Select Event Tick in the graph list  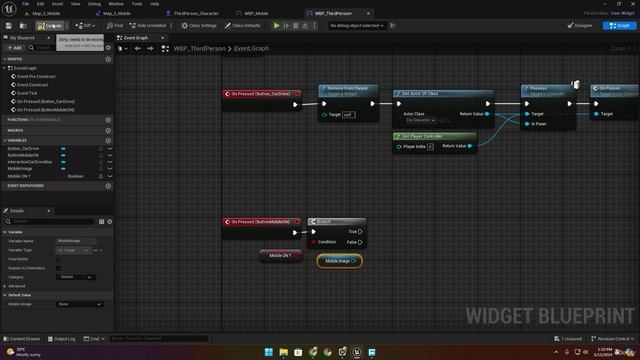pos(27,93)
